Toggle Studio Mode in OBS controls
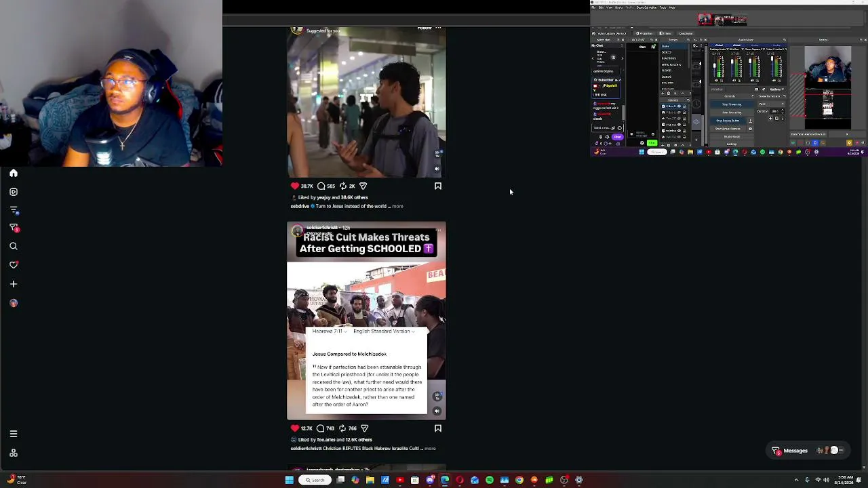Screen dimensions: 868x488 click(x=732, y=136)
